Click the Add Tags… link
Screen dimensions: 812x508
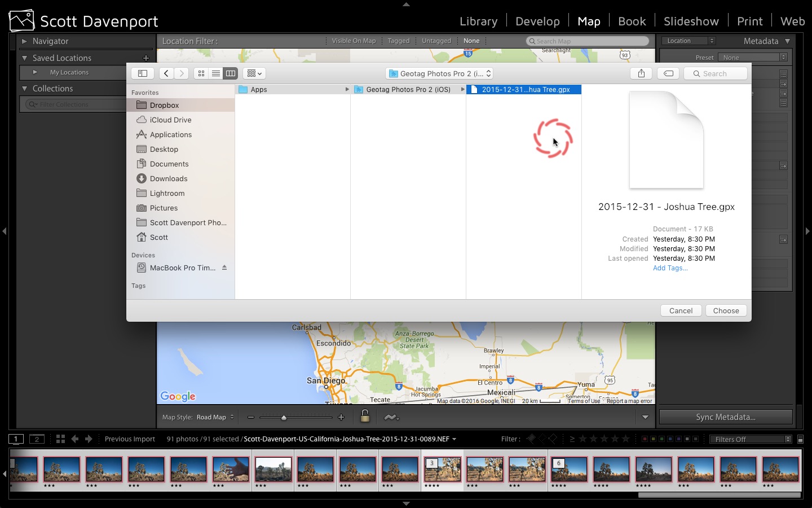point(670,268)
